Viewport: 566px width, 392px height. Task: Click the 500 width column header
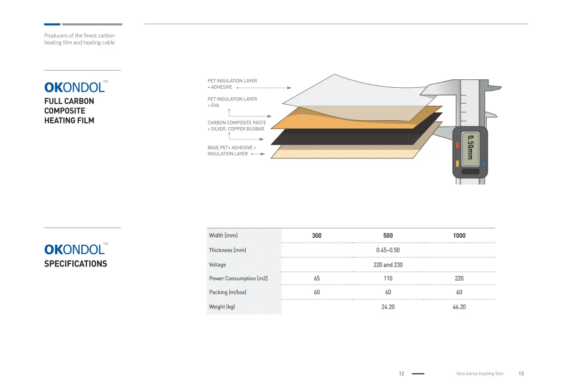point(388,235)
